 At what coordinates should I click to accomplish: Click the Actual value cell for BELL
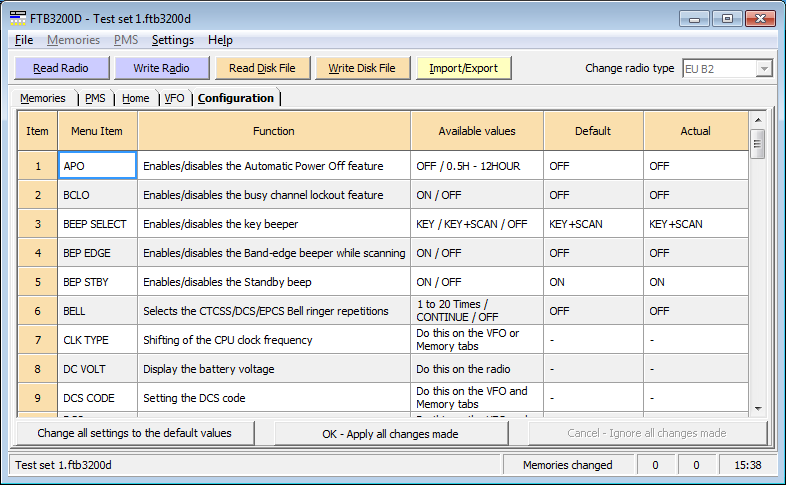tap(695, 311)
